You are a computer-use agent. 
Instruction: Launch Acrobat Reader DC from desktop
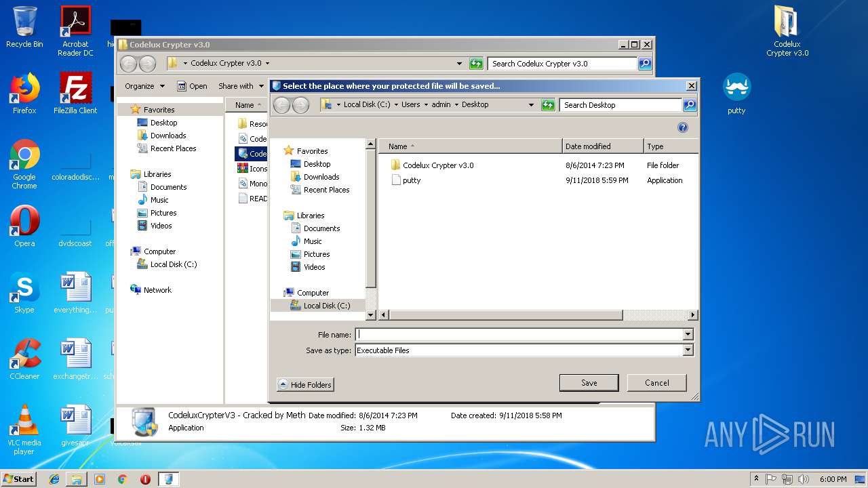[75, 31]
